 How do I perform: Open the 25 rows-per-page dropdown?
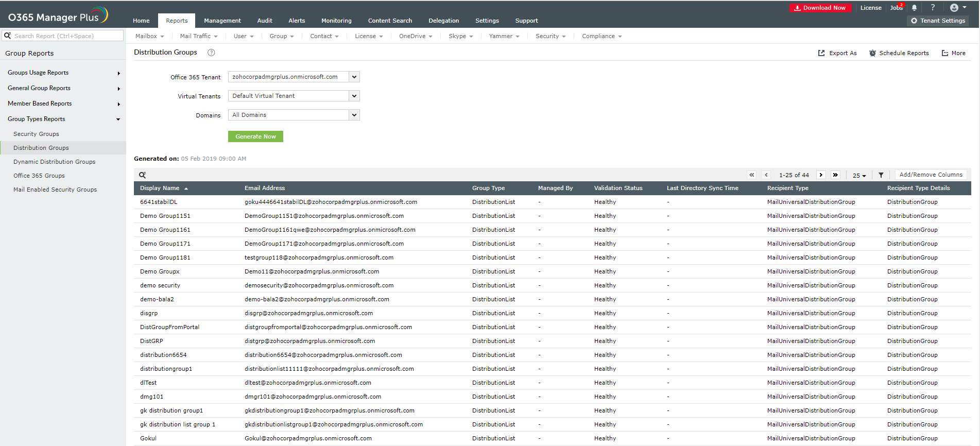pos(859,176)
